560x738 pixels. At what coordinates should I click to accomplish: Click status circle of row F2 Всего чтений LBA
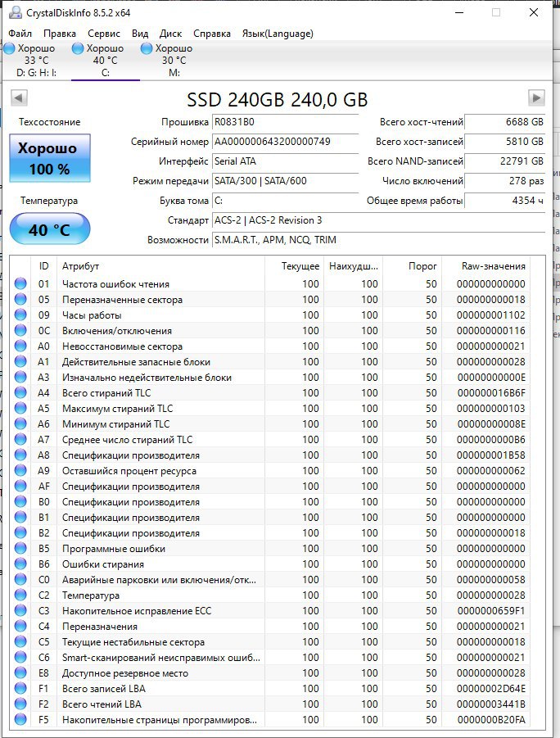point(20,704)
